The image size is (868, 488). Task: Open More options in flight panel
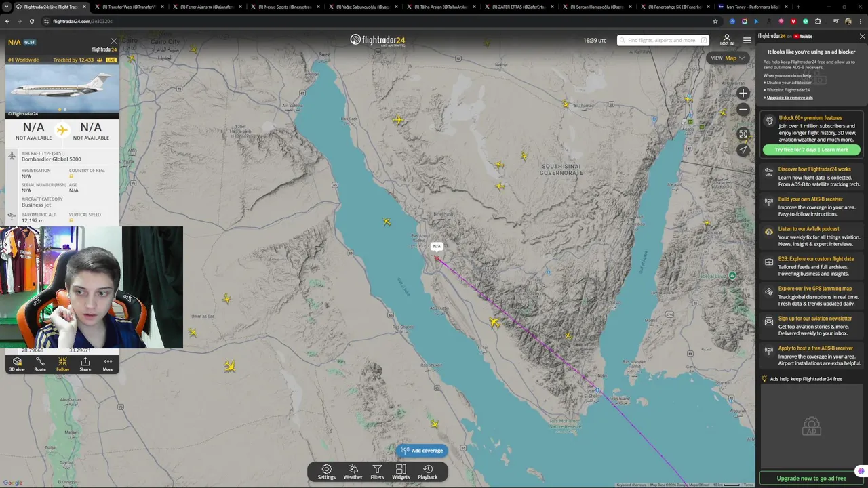point(108,365)
